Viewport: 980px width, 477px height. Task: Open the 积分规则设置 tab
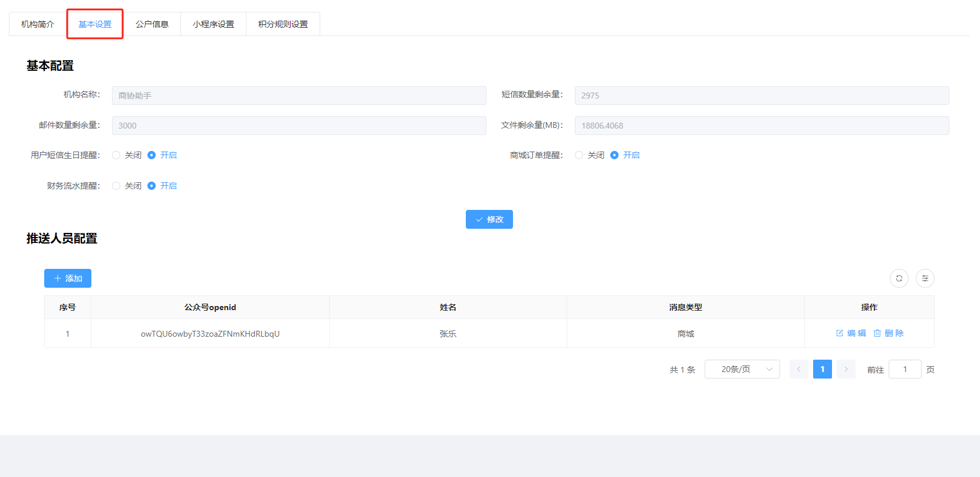[283, 24]
